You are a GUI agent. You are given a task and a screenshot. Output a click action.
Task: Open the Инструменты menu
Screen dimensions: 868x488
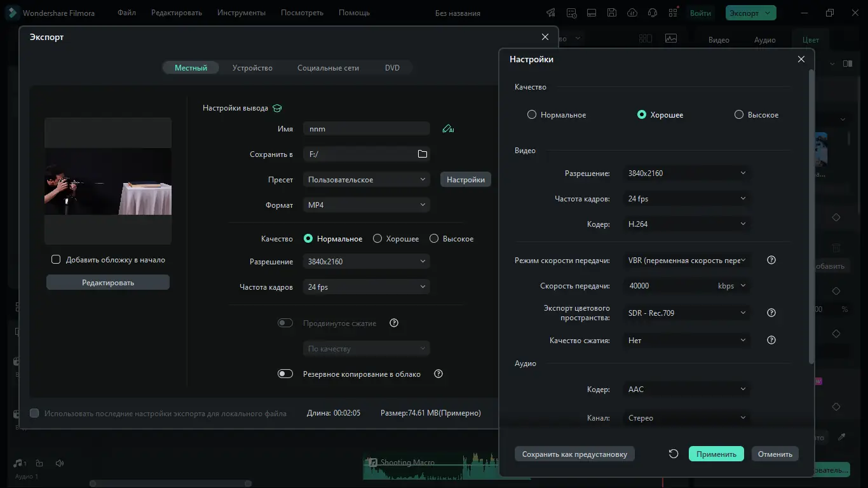241,13
